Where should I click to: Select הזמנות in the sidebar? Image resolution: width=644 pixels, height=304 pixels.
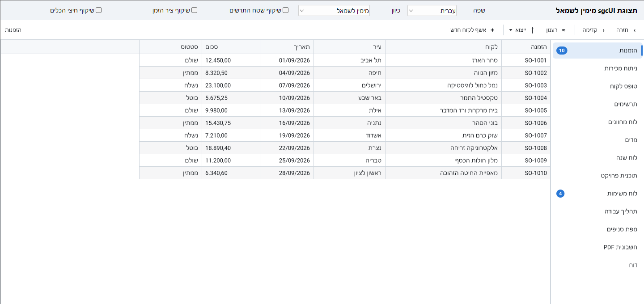[x=597, y=51]
